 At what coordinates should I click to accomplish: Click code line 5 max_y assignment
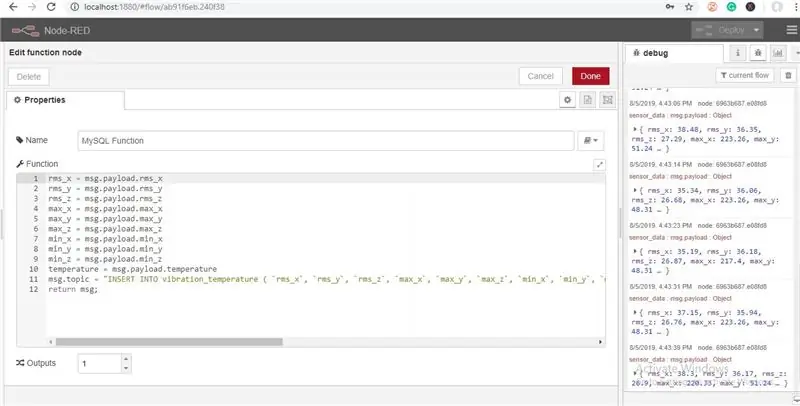pyautogui.click(x=105, y=219)
